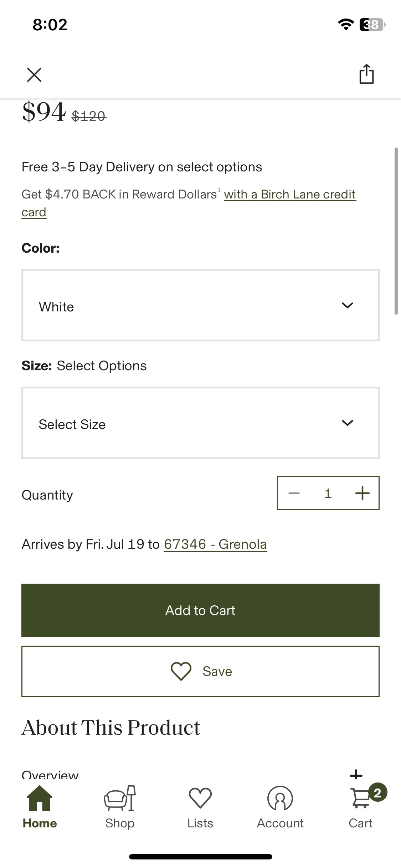Tap the share icon at top right

coord(366,74)
